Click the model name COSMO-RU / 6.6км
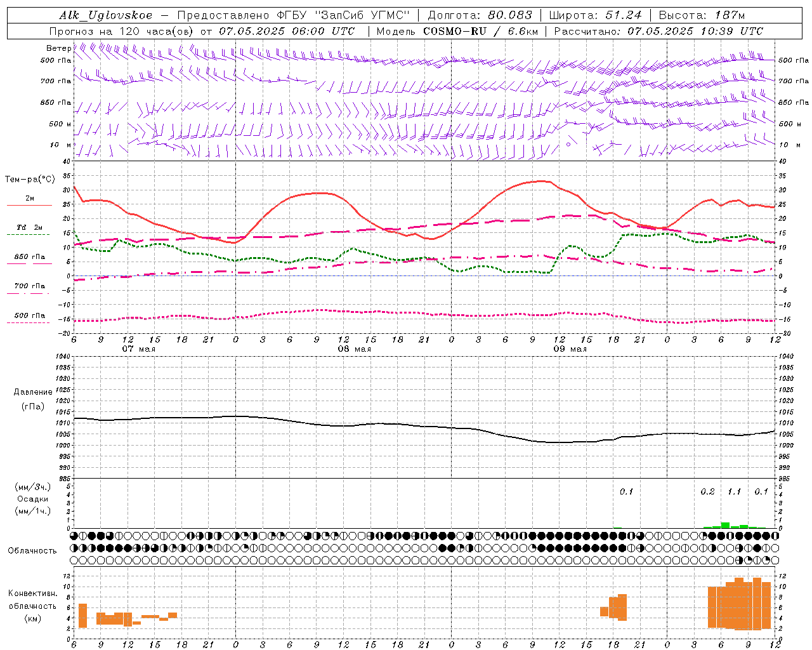Image resolution: width=812 pixels, height=650 pixels. tap(480, 31)
